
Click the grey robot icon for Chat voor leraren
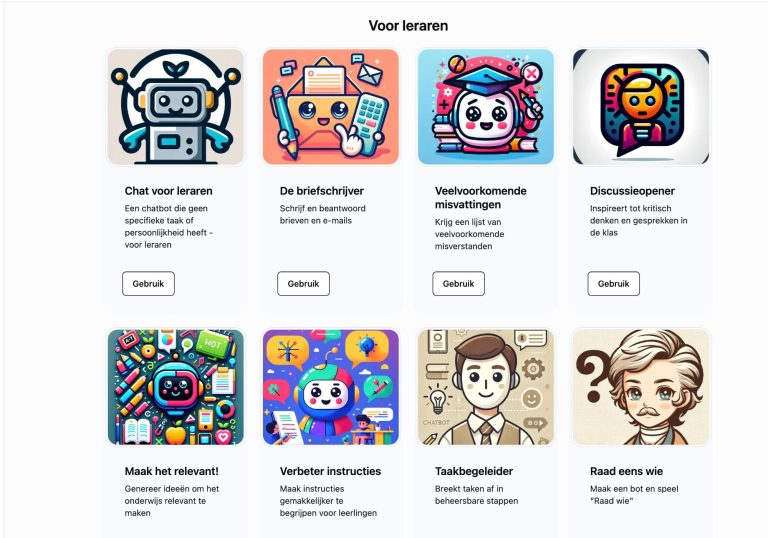click(x=175, y=106)
